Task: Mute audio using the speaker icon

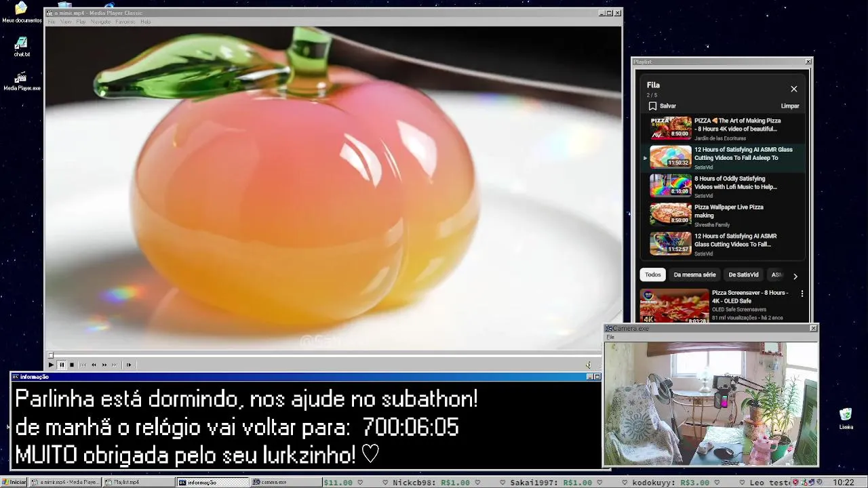Action: (589, 365)
